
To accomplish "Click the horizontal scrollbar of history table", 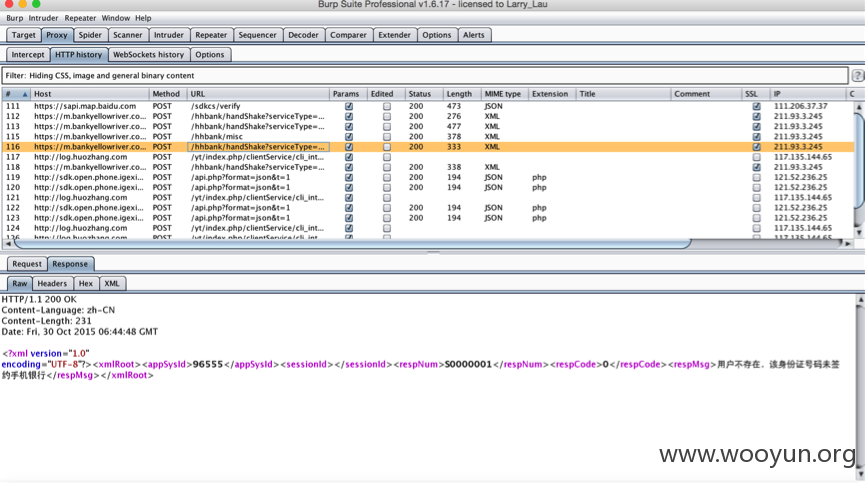I will click(352, 243).
